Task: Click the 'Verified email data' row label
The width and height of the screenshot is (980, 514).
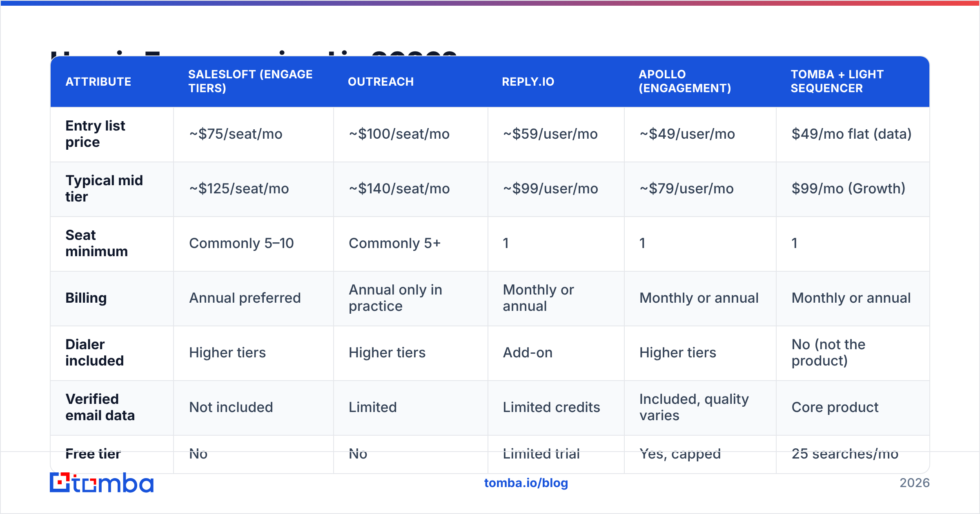Action: (x=100, y=407)
